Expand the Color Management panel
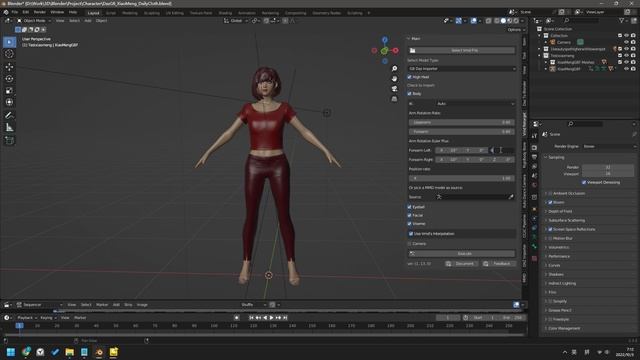 pos(564,328)
